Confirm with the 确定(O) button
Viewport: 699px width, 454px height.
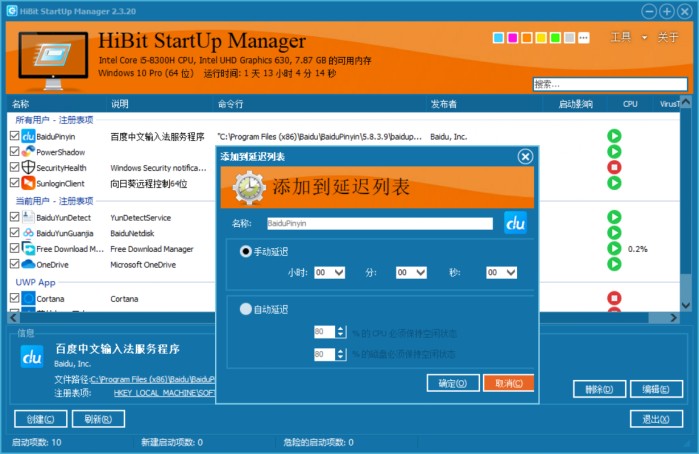[453, 383]
